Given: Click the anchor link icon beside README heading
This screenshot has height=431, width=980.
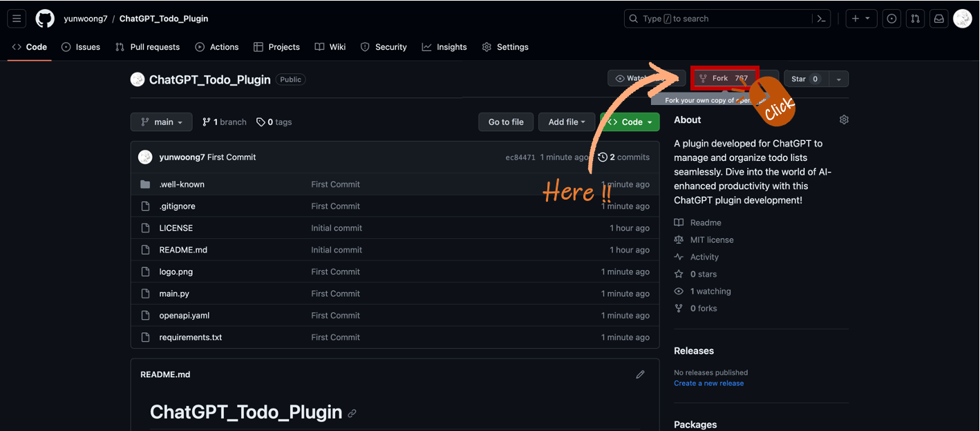Looking at the screenshot, I should [x=352, y=413].
